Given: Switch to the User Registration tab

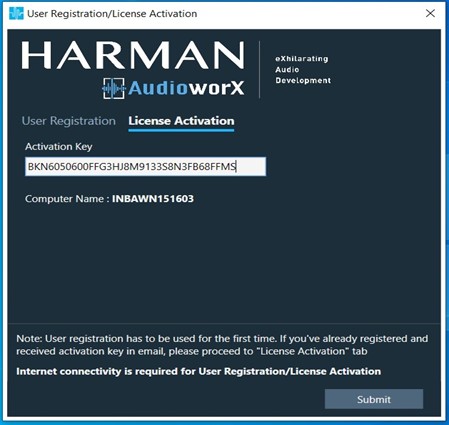Looking at the screenshot, I should [x=69, y=121].
